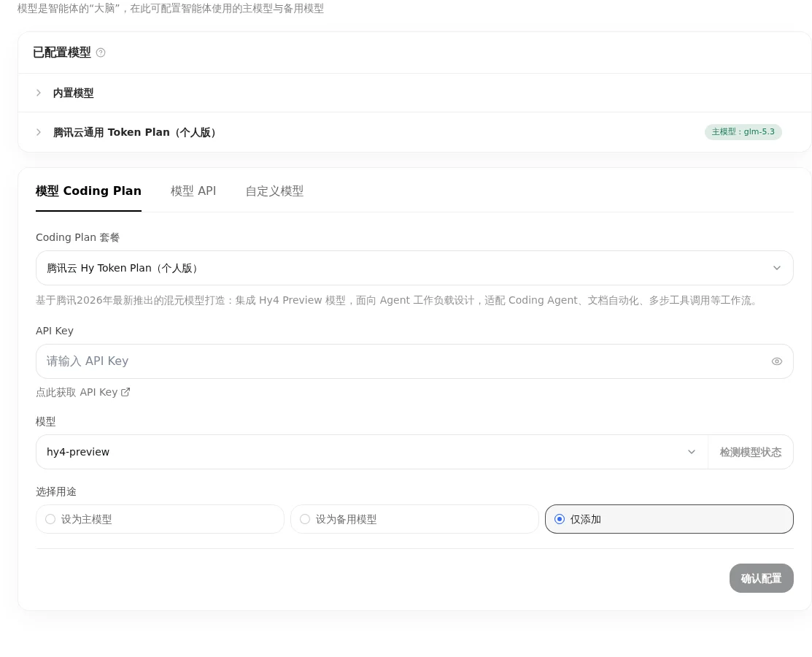Select the 设为备用模型 radio option

pos(415,519)
